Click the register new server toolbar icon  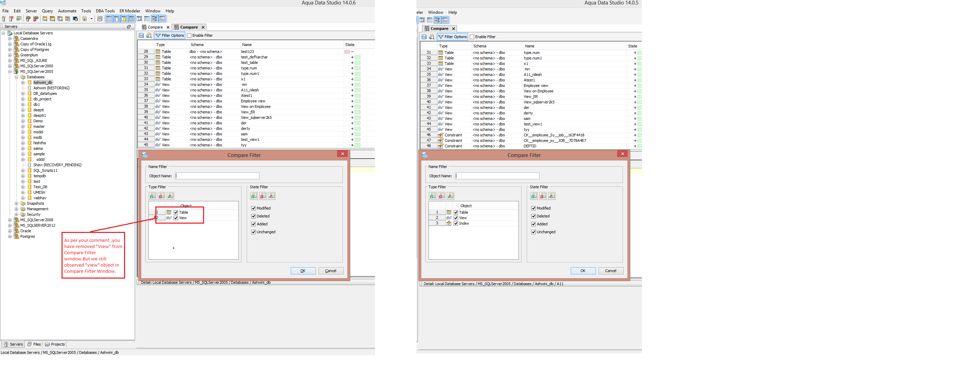[x=4, y=19]
